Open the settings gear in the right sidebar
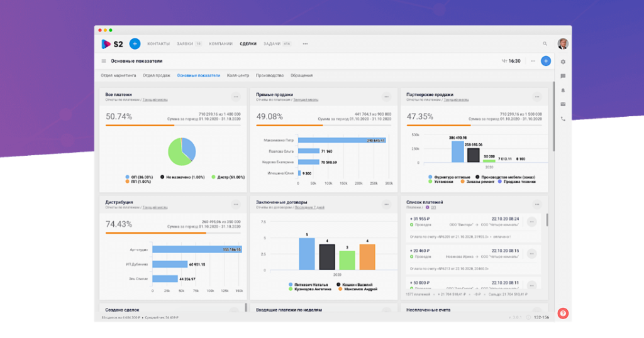 563,62
